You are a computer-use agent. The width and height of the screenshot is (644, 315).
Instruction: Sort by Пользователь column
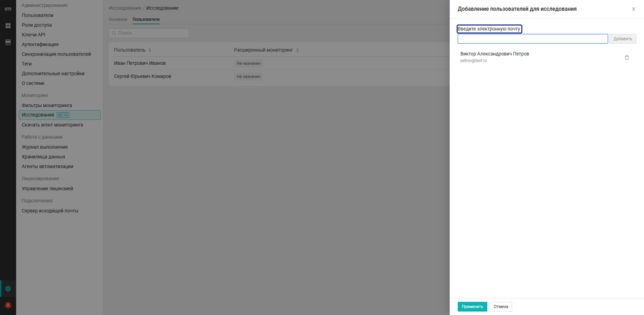point(150,50)
